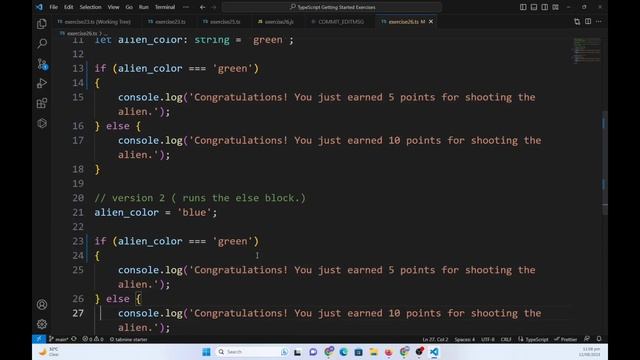Open the Explorer view in activity bar

(x=42, y=24)
